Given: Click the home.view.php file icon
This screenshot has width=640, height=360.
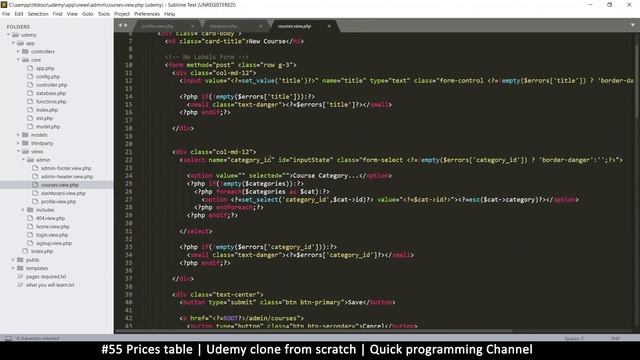Looking at the screenshot, I should 30,227.
